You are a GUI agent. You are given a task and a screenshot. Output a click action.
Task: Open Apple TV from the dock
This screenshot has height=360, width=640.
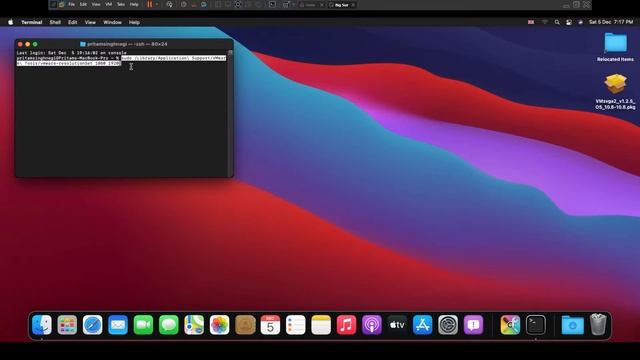point(397,325)
